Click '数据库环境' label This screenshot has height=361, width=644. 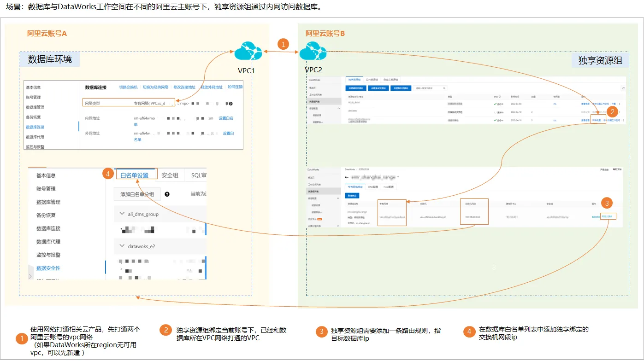(x=50, y=59)
